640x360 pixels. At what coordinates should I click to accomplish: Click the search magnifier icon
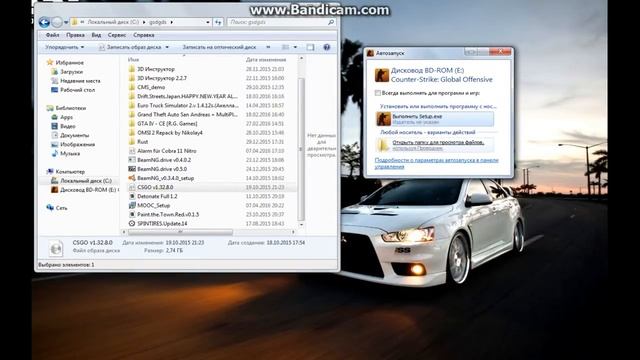[x=331, y=22]
